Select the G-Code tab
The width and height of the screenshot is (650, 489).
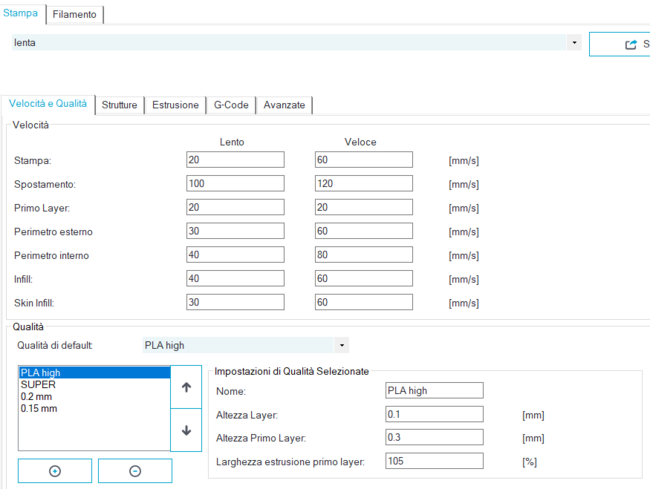tap(231, 105)
